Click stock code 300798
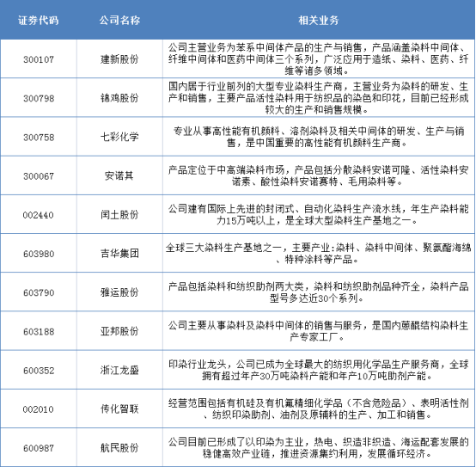This screenshot has height=467, width=476. 39,98
